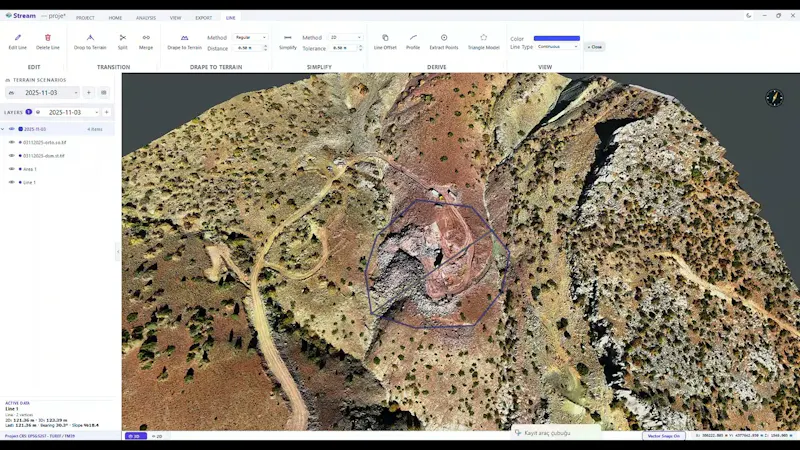The height and width of the screenshot is (450, 800).
Task: Click the 'Kayıt araç çubuğu' recording toolbar
Action: pyautogui.click(x=556, y=433)
